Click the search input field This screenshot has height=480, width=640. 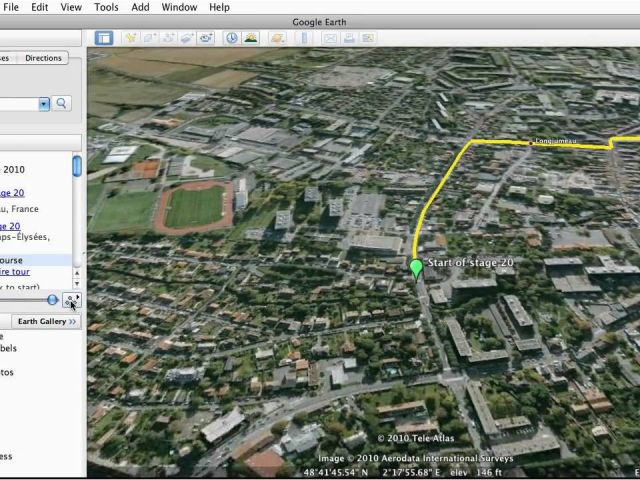[19, 104]
